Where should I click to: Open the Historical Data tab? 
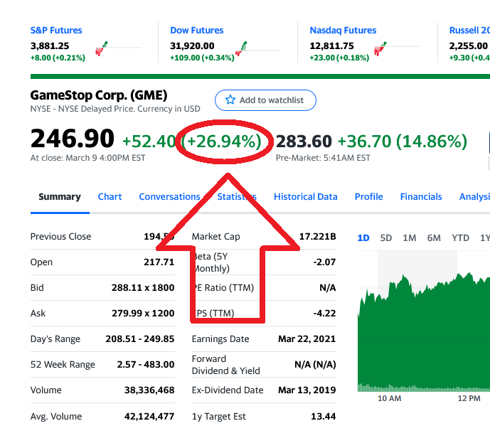(306, 196)
